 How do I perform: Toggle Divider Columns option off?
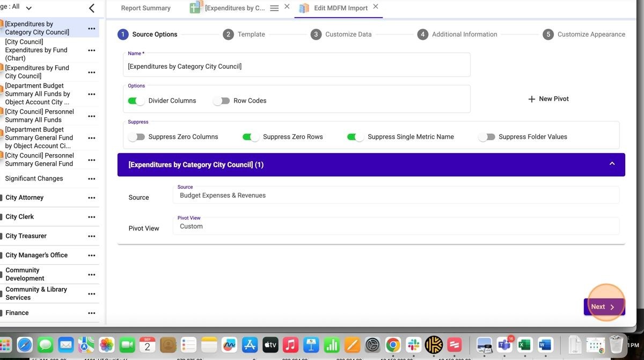tap(136, 101)
